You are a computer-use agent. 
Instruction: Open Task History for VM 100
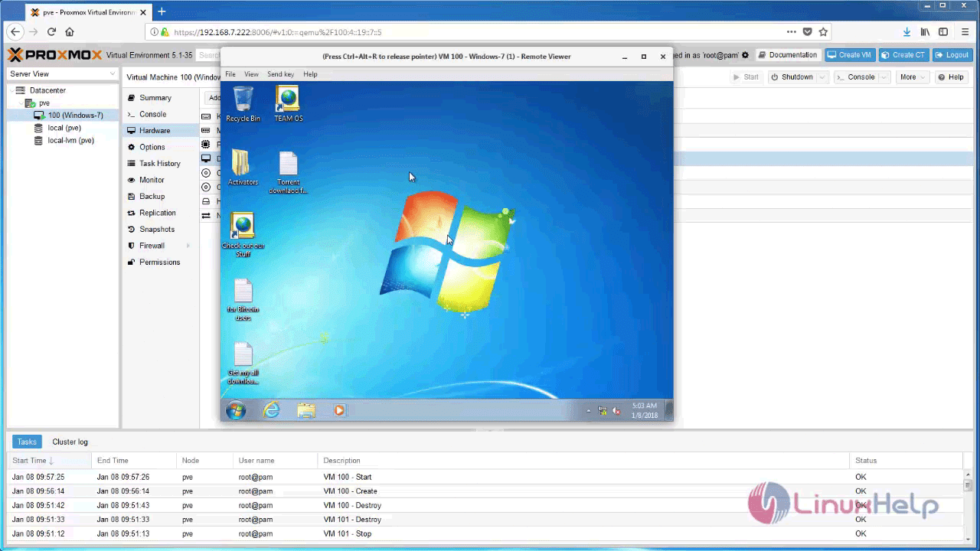tap(159, 163)
